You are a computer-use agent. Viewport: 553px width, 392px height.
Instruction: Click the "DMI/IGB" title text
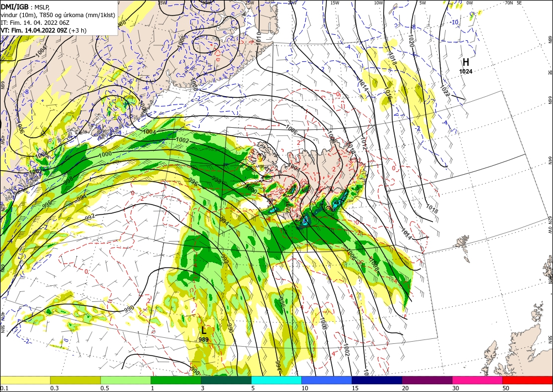(x=15, y=6)
